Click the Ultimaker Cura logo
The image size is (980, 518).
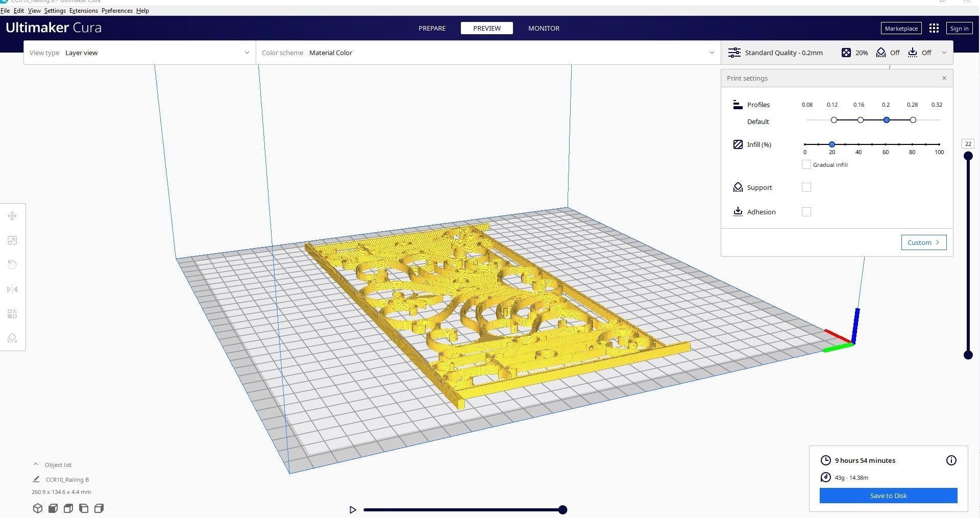pyautogui.click(x=54, y=28)
